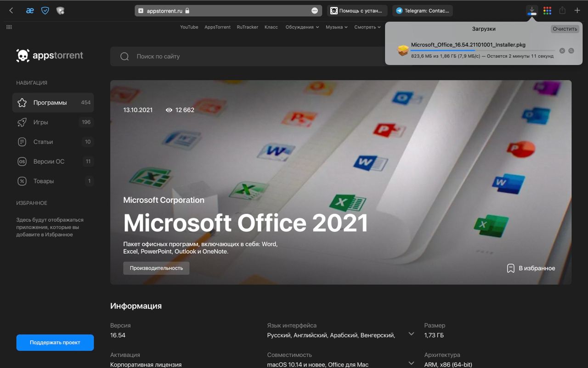Cancel the Microsoft Office pkg download
This screenshot has width=588, height=368.
coord(562,51)
